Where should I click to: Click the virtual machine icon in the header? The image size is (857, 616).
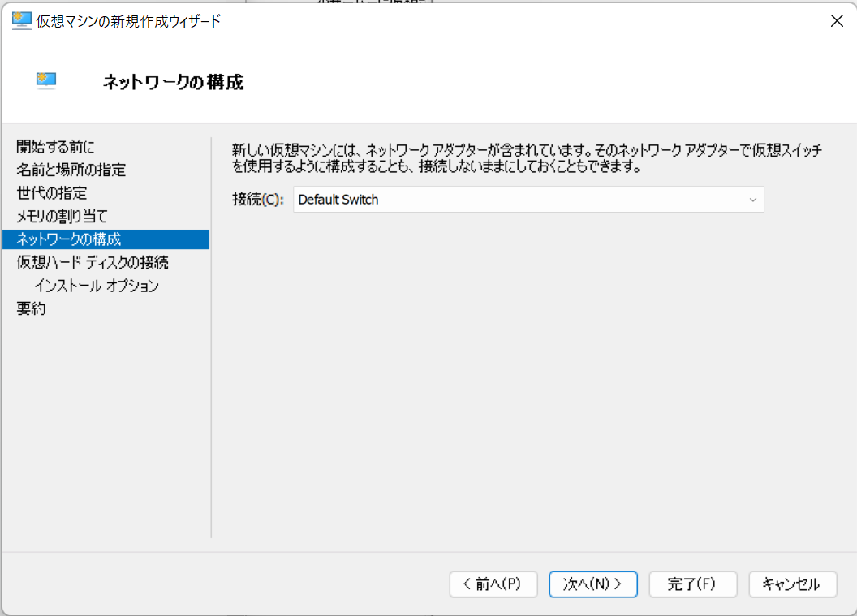click(x=45, y=80)
